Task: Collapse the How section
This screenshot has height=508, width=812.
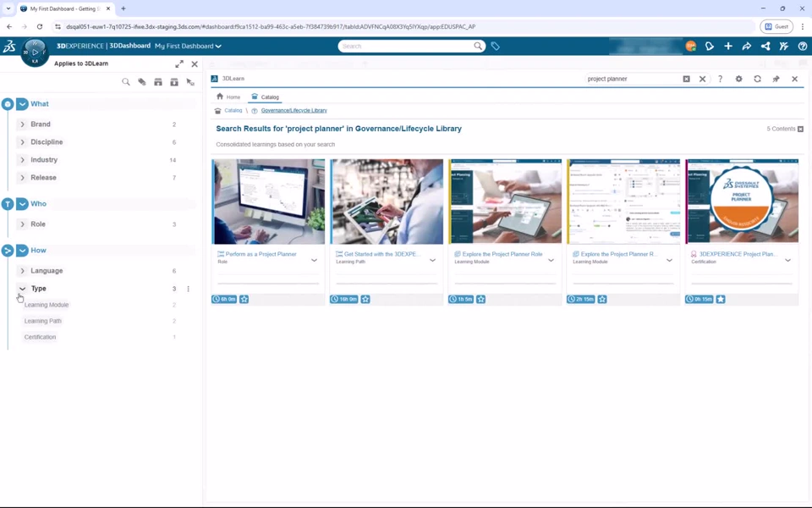Action: (22, 251)
